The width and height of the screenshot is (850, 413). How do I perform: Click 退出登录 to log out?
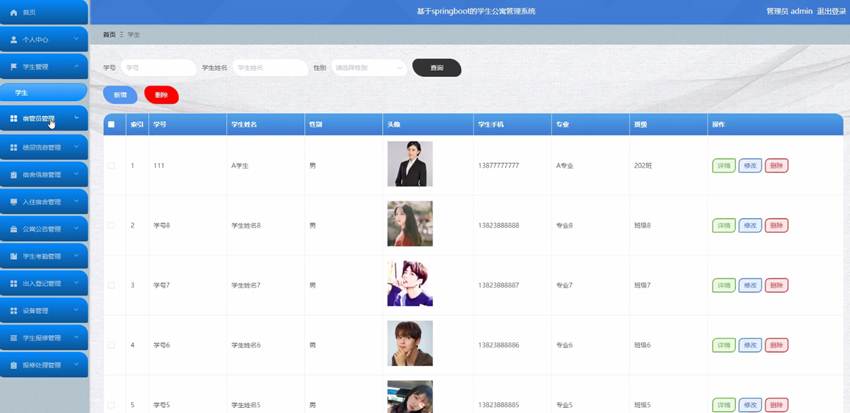pos(831,11)
